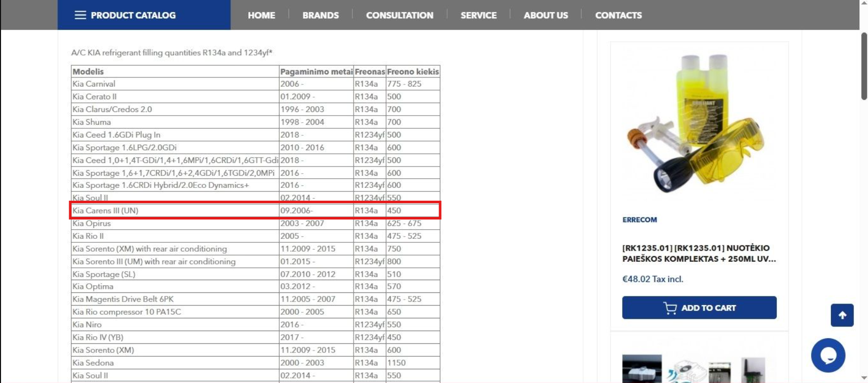Click the Kia Carnival table cell
The width and height of the screenshot is (868, 383).
(x=175, y=84)
